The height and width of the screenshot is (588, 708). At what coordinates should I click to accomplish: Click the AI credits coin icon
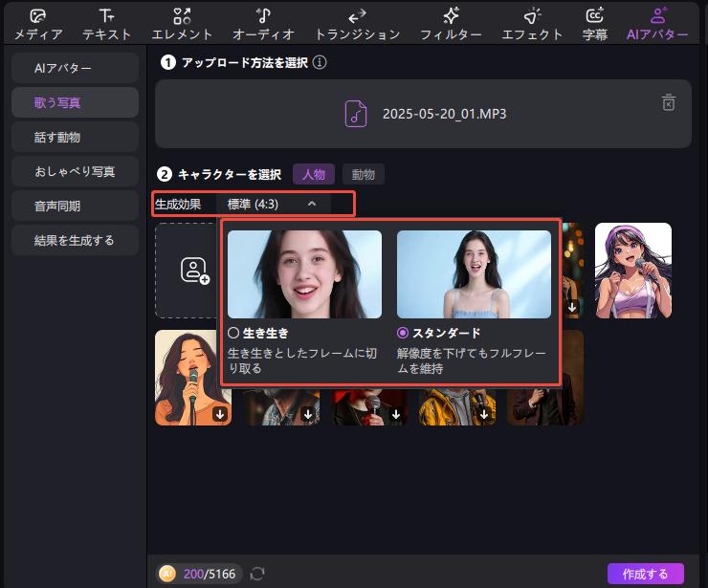(167, 574)
